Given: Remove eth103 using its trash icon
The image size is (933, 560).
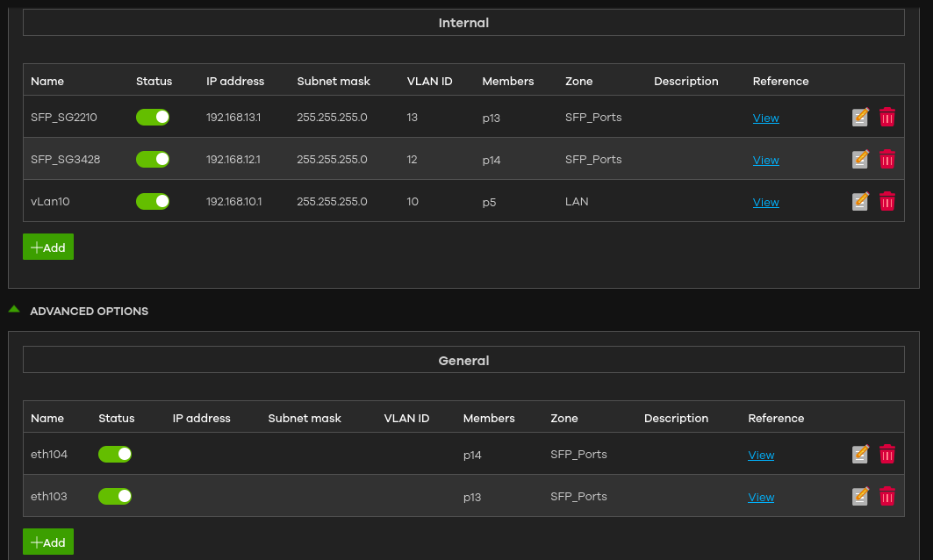Looking at the screenshot, I should click(x=887, y=496).
